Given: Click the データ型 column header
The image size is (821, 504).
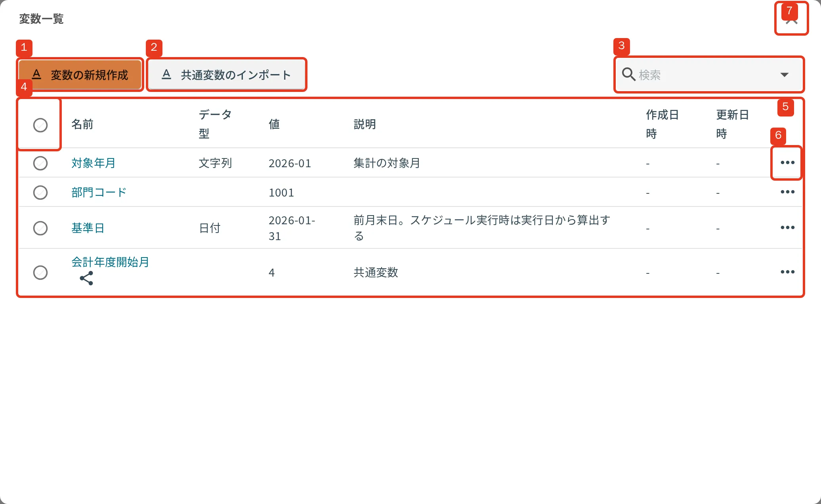Looking at the screenshot, I should click(215, 124).
